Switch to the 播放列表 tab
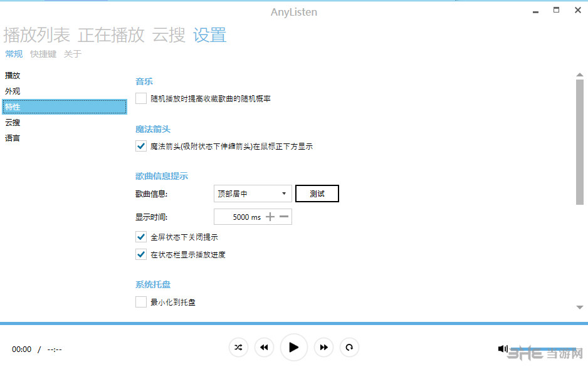This screenshot has width=588, height=367. (x=37, y=35)
